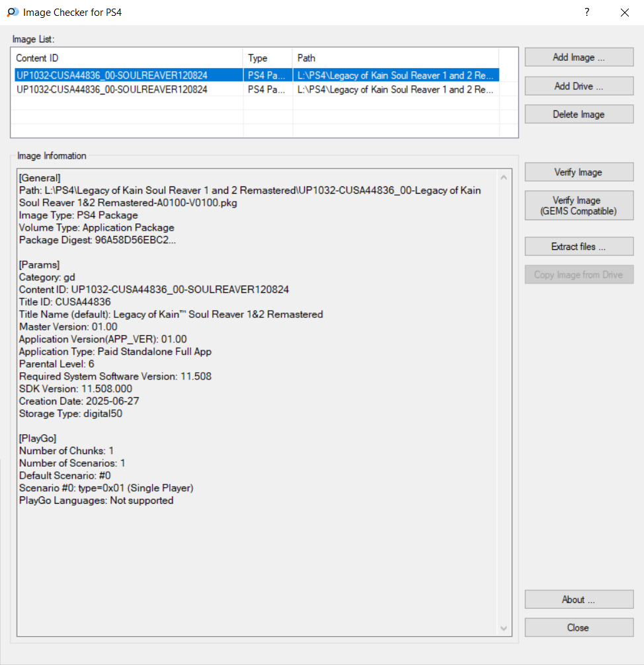644x665 pixels.
Task: Sort list by Path column header
Action: 395,58
